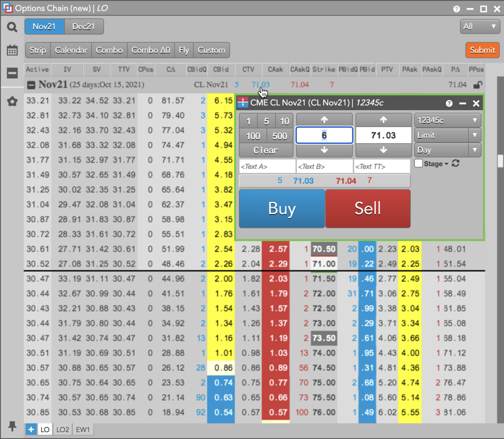Click the lock icon in Nov21 row
504x439 pixels.
point(478,85)
